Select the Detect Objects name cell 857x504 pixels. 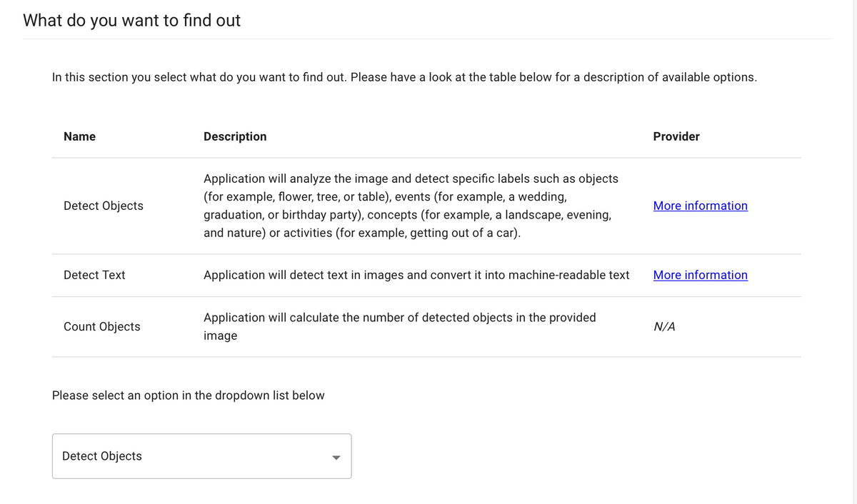pos(104,206)
